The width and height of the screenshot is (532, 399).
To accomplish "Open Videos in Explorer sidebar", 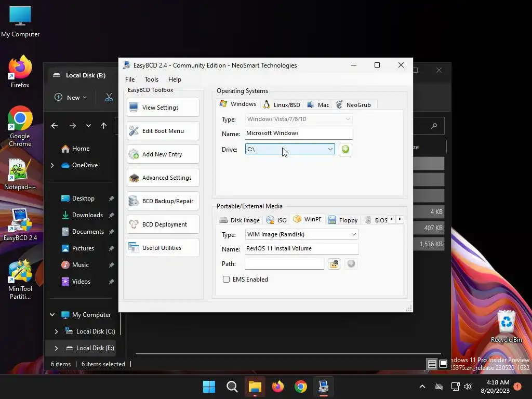I will pos(76,282).
